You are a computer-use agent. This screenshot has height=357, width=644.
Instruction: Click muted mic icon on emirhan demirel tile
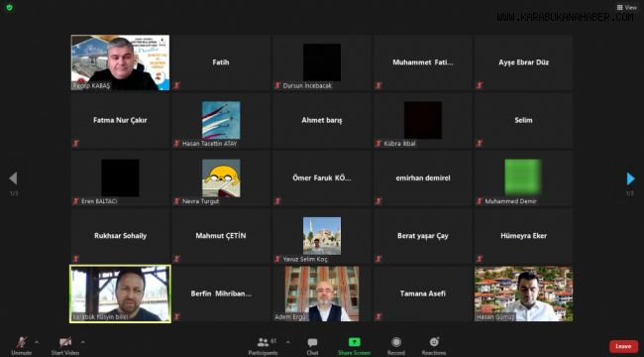pyautogui.click(x=378, y=201)
